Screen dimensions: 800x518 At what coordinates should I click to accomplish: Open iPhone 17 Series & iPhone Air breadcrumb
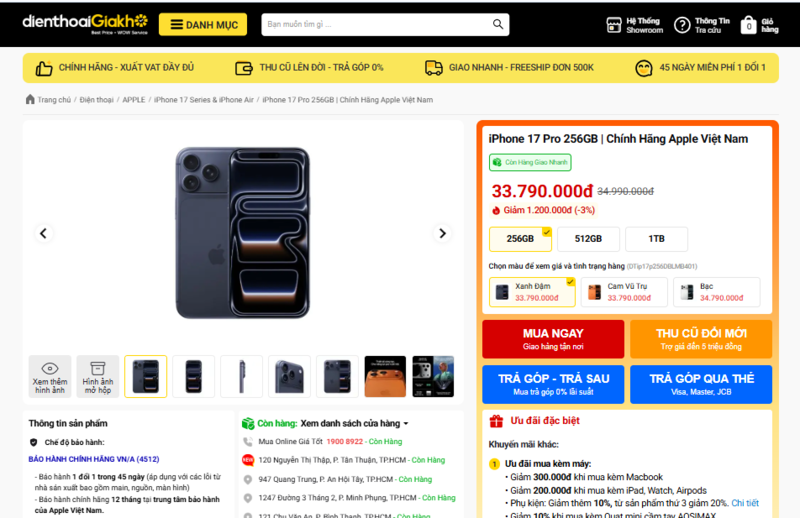(203, 100)
